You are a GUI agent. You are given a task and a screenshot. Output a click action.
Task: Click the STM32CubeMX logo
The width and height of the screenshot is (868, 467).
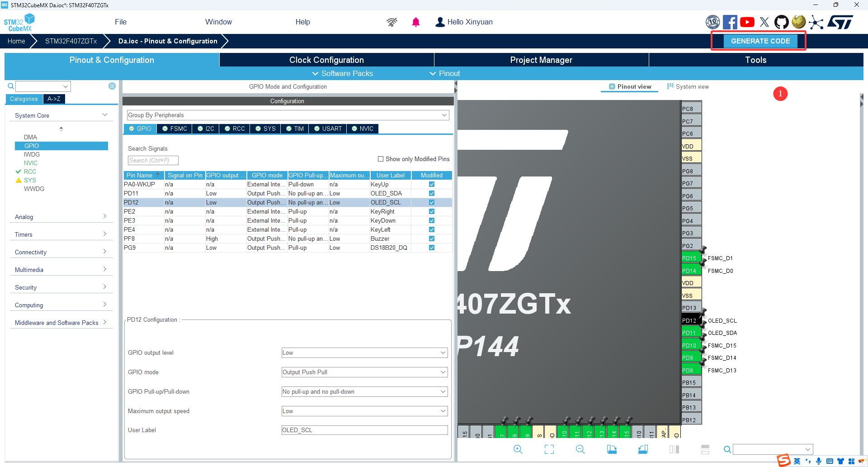pos(19,22)
